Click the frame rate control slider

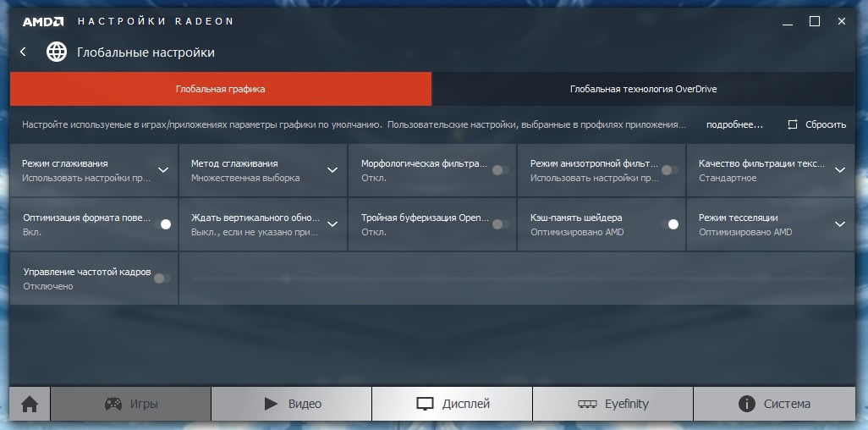pyautogui.click(x=518, y=278)
